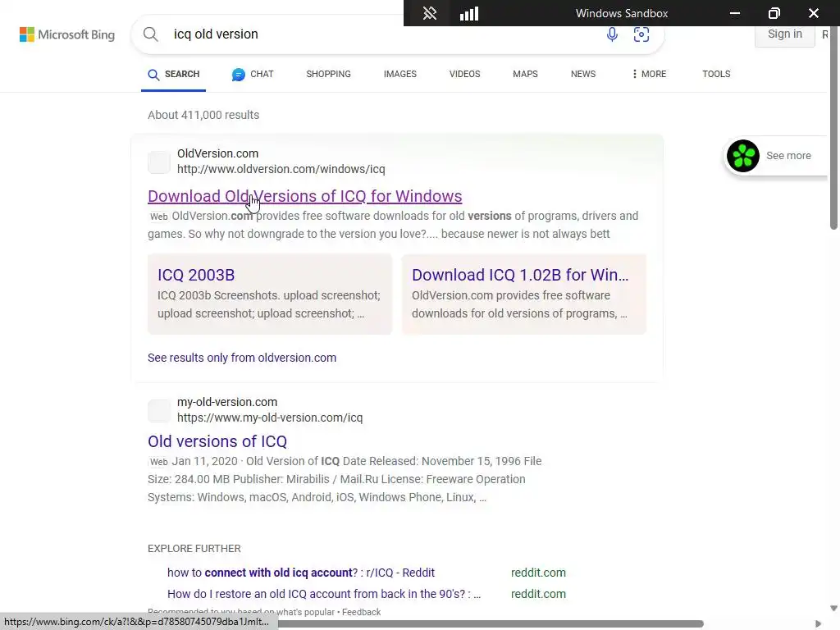Image resolution: width=840 pixels, height=630 pixels.
Task: Open the MAPS tab
Action: pos(525,74)
